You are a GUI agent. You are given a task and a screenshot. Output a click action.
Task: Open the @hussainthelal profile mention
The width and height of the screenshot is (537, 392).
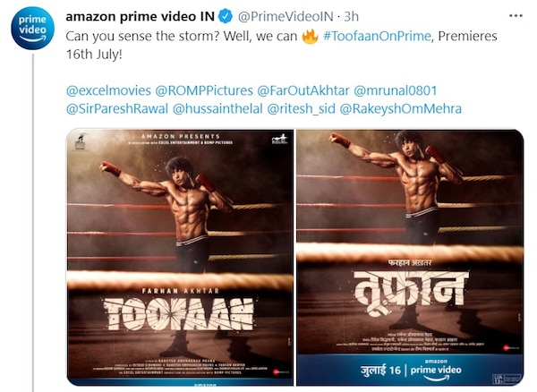point(217,109)
